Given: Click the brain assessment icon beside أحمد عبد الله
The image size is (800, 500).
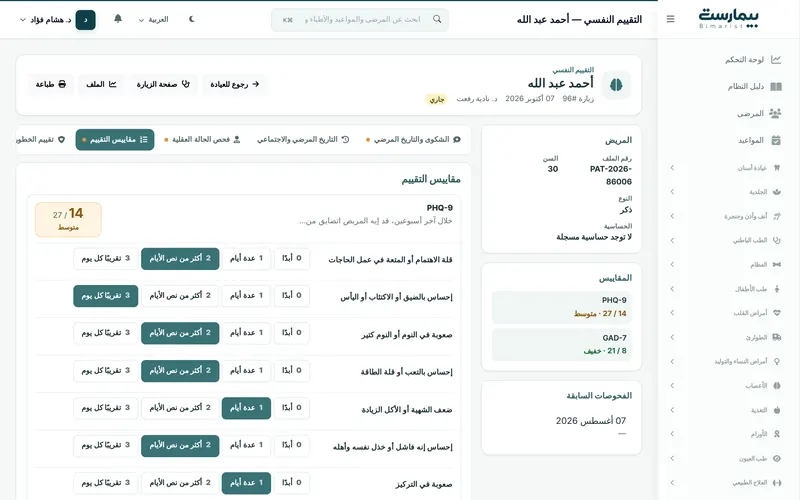Looking at the screenshot, I should point(616,85).
